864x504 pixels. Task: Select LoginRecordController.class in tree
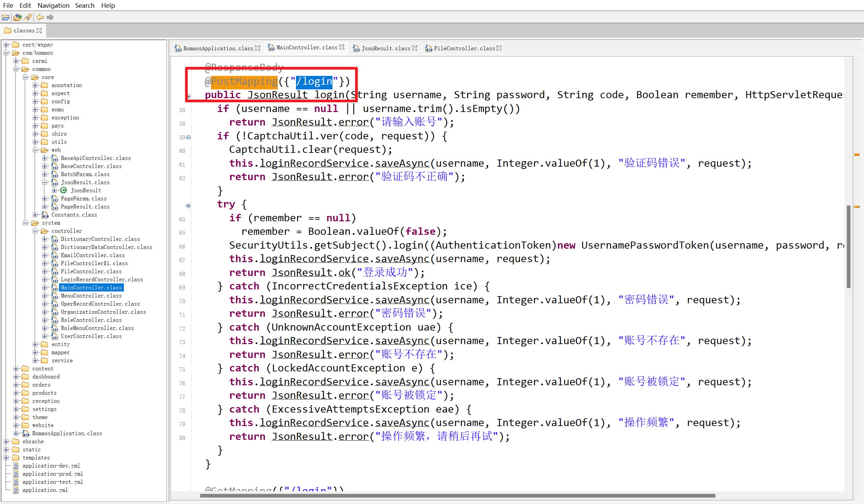(x=102, y=280)
